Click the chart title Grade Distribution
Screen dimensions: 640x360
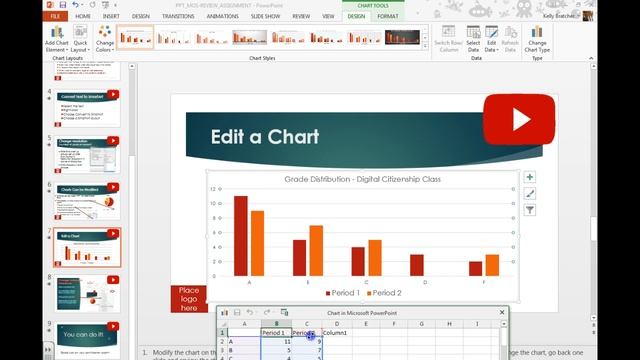362,179
